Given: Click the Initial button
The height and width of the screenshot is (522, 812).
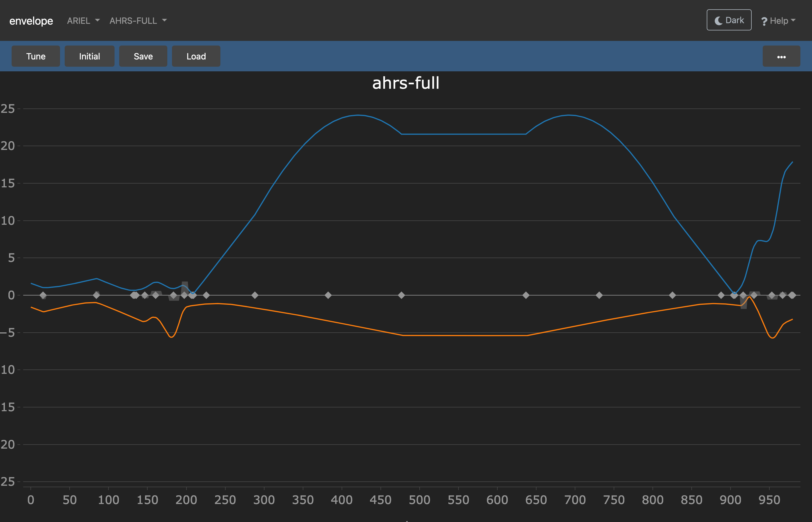Looking at the screenshot, I should tap(90, 56).
